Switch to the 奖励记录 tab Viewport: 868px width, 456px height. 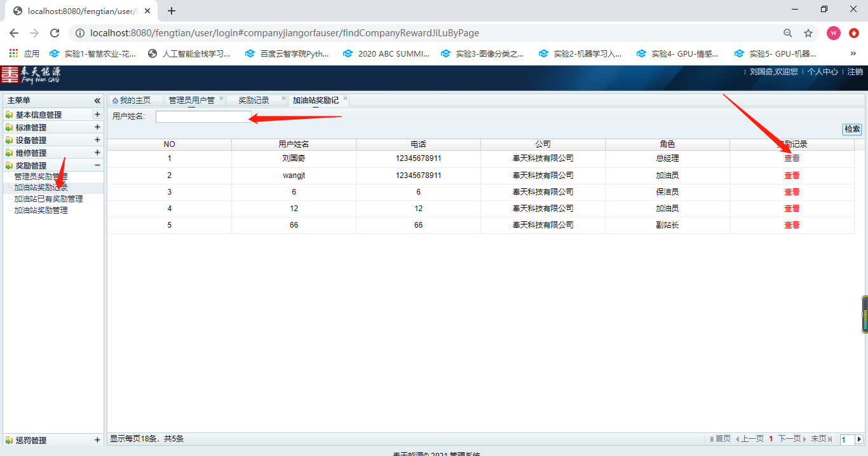pos(254,100)
